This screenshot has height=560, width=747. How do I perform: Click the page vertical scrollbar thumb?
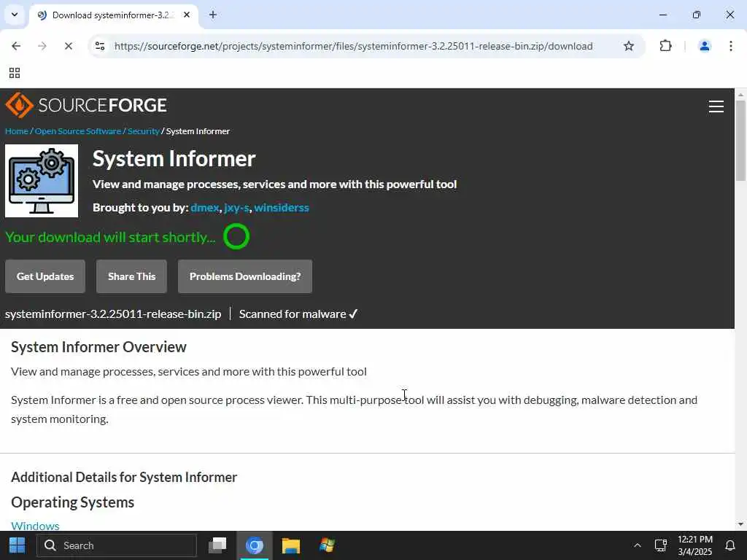(740, 141)
